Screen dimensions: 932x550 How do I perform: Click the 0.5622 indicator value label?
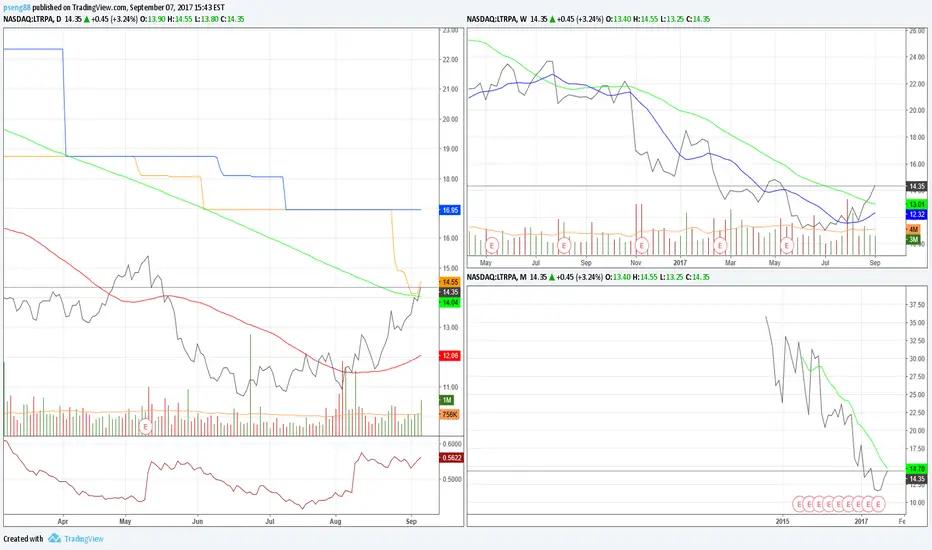[x=451, y=458]
